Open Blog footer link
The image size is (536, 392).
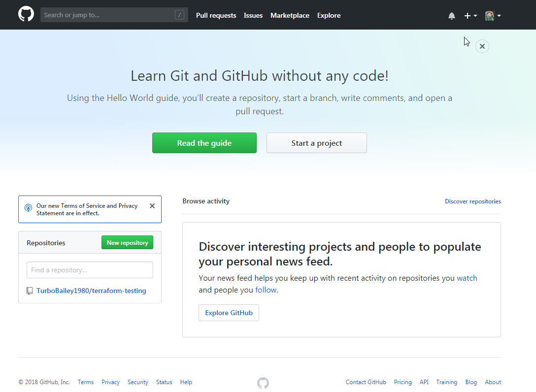coord(471,382)
